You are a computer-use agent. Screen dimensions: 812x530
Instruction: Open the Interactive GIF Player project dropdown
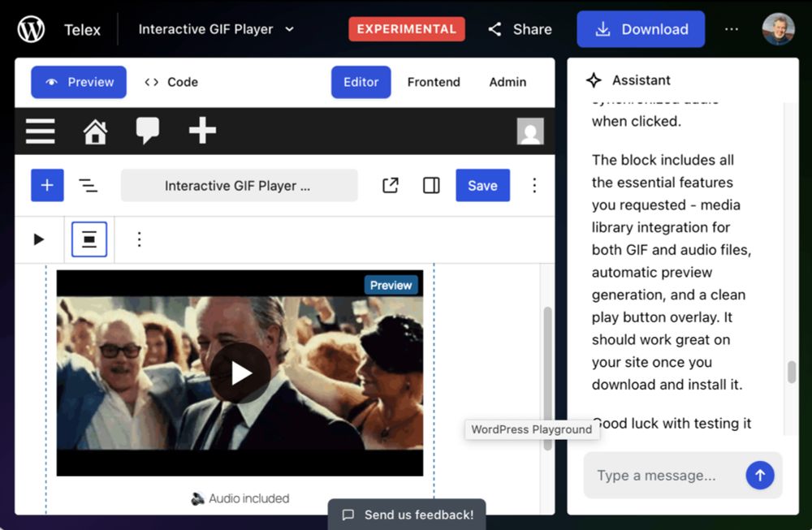pyautogui.click(x=217, y=29)
